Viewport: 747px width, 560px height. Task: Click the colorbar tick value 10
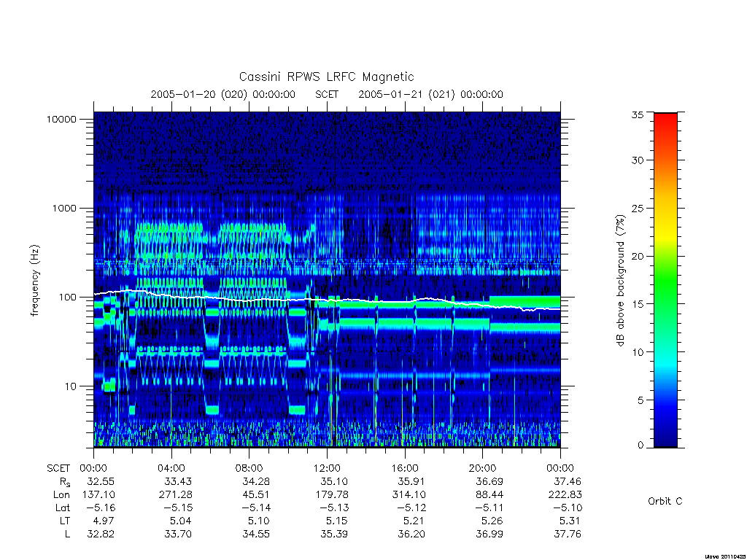point(637,352)
